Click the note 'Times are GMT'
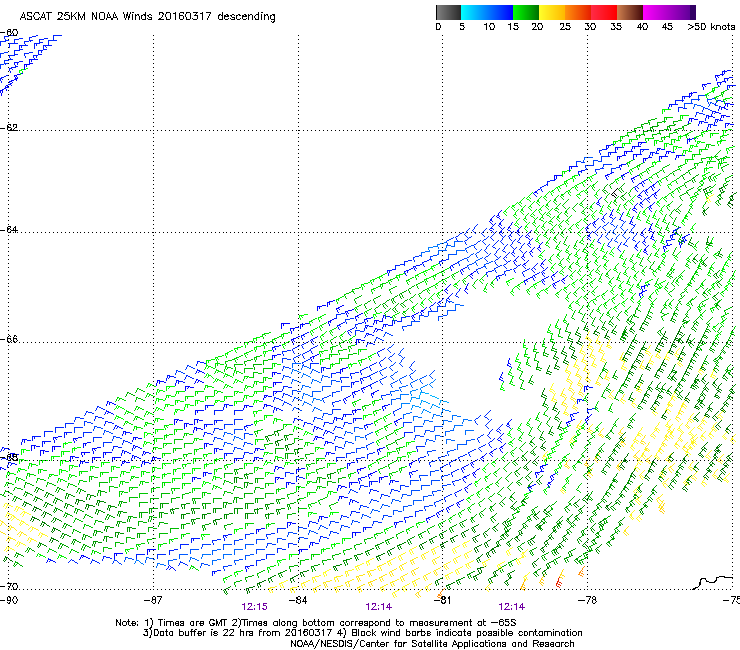This screenshot has width=740, height=650. coord(193,623)
